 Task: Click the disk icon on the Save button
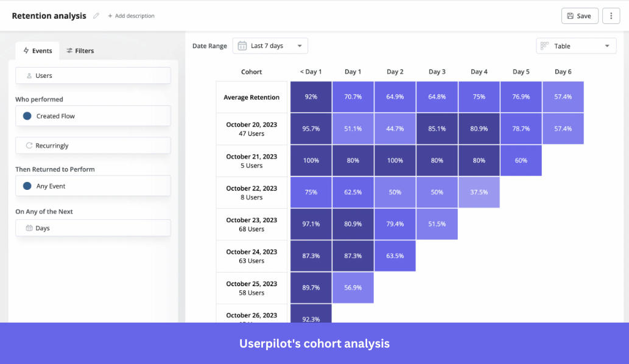(571, 15)
